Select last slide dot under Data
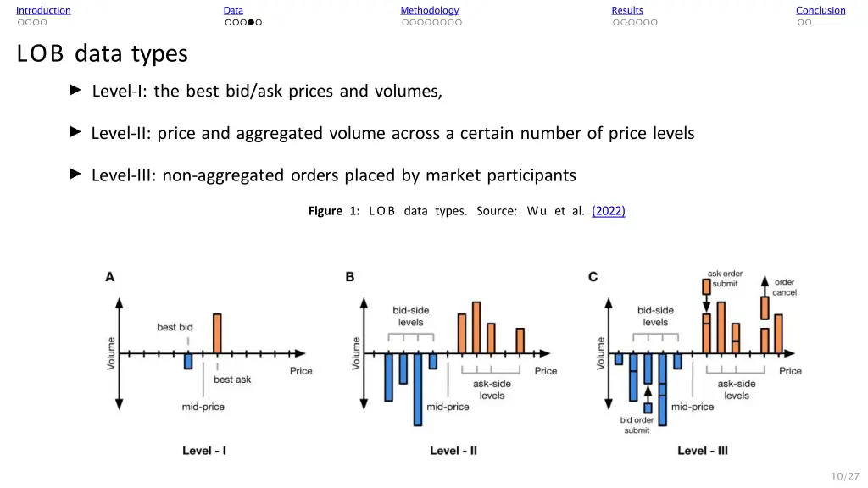Screen dimensions: 868x488 tap(259, 23)
